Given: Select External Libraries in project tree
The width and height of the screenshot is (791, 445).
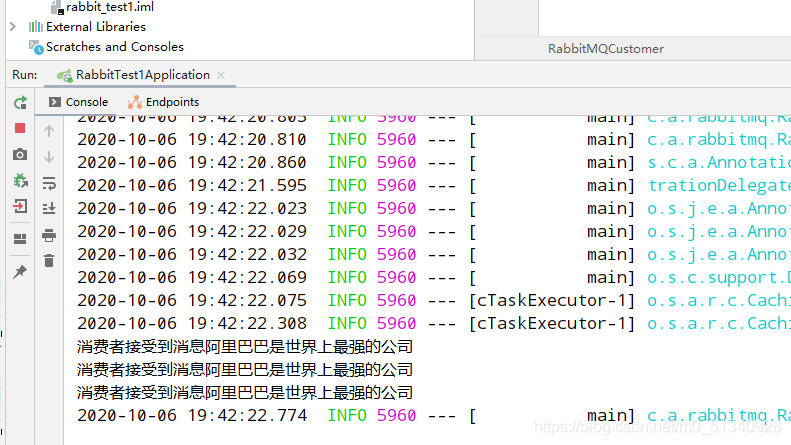Looking at the screenshot, I should pyautogui.click(x=87, y=27).
